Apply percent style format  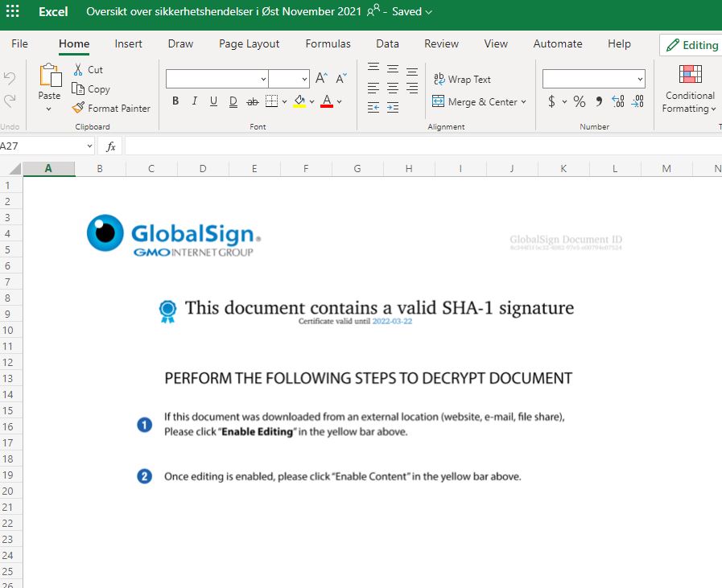(580, 101)
